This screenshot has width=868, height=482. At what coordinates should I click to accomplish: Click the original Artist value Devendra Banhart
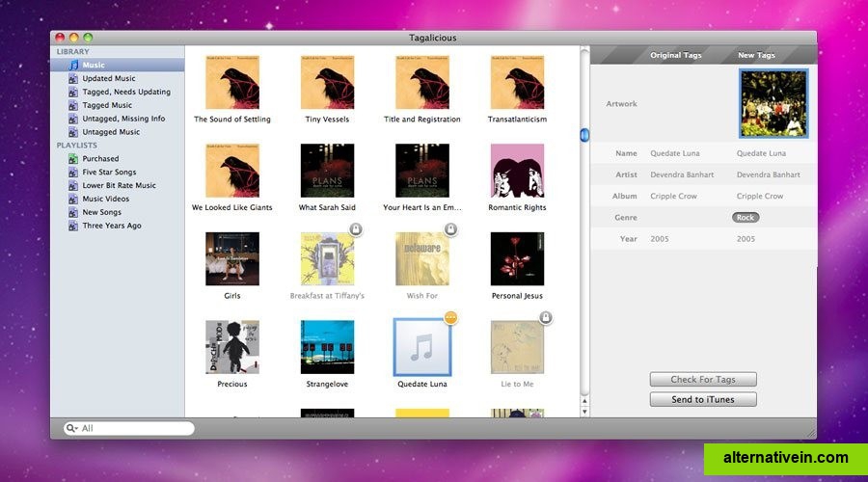682,174
